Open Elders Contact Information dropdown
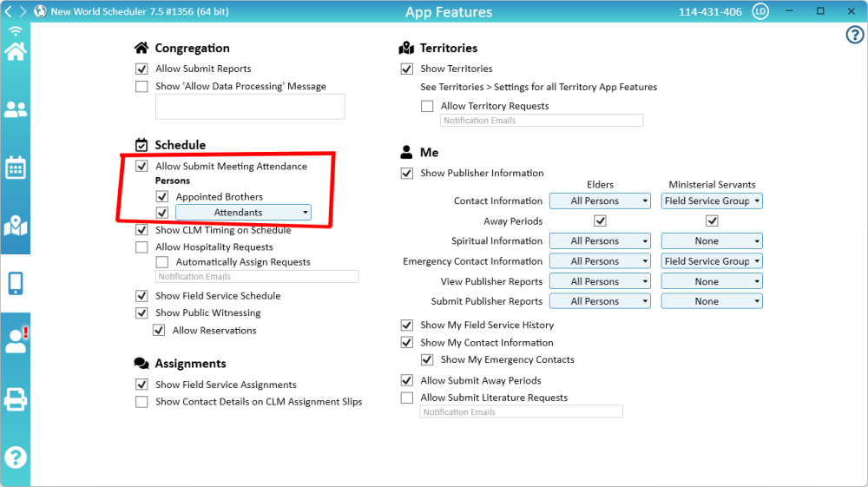868x487 pixels. coord(609,201)
